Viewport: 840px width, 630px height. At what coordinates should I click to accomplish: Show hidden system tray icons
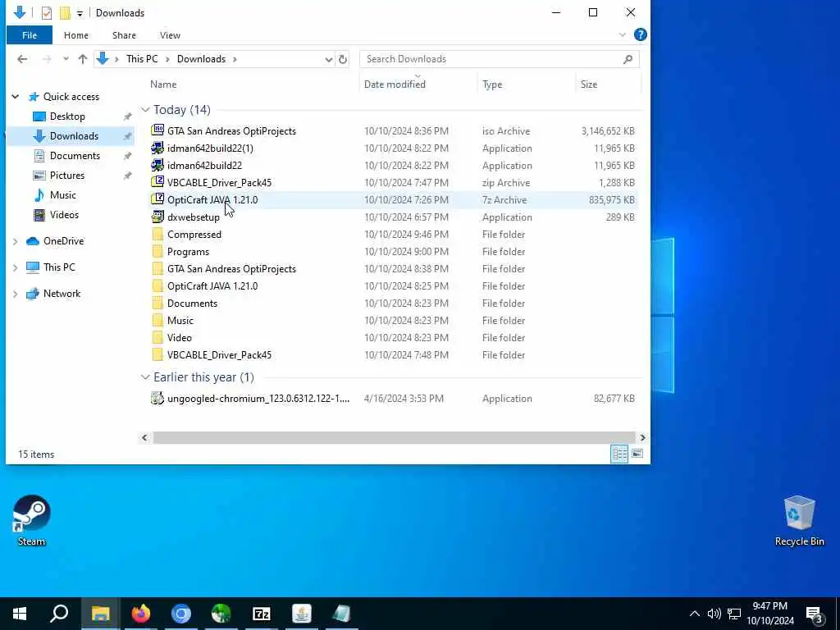click(x=694, y=614)
